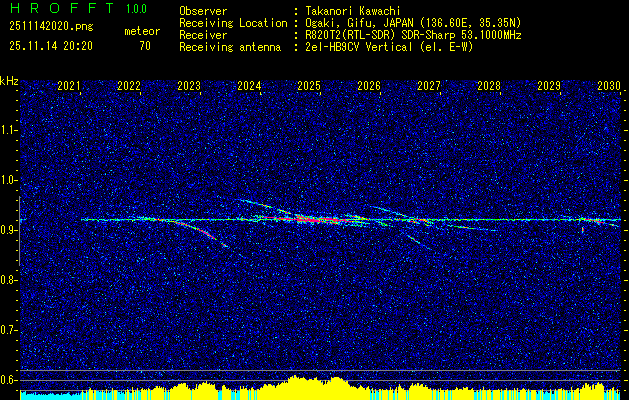Click receiver text R820T2(RTL-SDR) SDR-Sharp 53.1000MHz
The image size is (629, 400).
[413, 35]
